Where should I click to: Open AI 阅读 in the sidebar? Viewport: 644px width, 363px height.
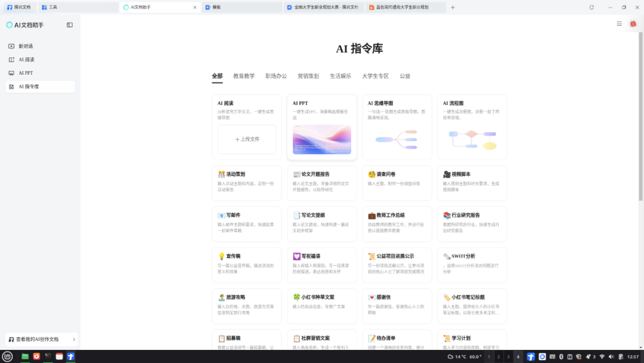[41, 60]
